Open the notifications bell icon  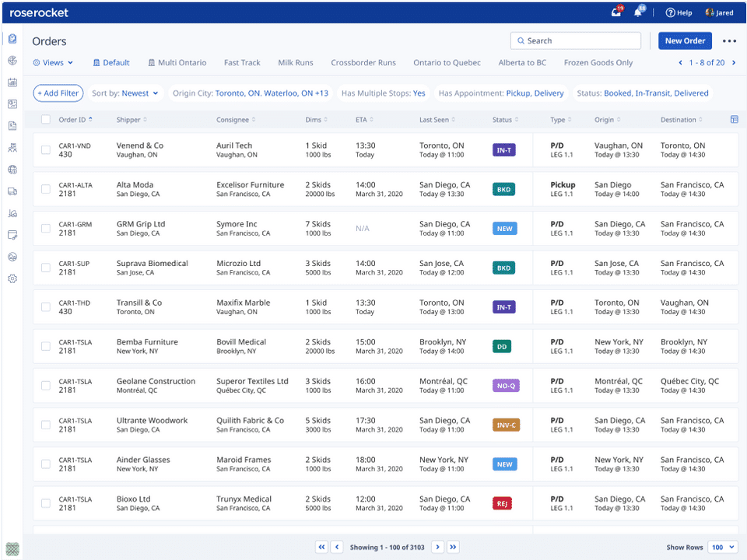click(638, 12)
